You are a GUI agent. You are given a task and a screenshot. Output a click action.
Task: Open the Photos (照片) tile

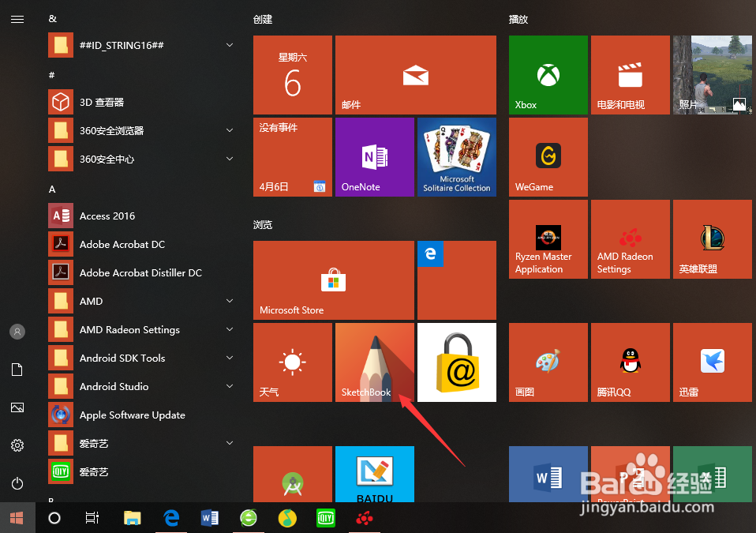(713, 75)
